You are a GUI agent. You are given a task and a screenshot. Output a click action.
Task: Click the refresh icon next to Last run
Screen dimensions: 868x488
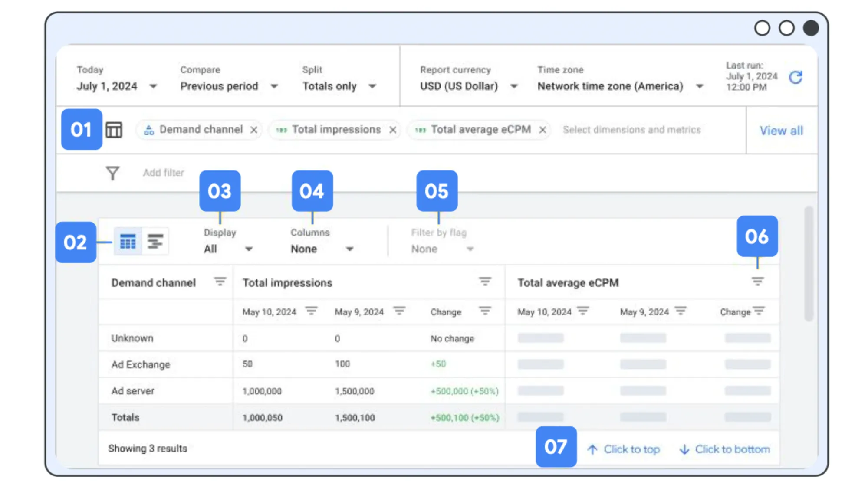click(x=797, y=78)
